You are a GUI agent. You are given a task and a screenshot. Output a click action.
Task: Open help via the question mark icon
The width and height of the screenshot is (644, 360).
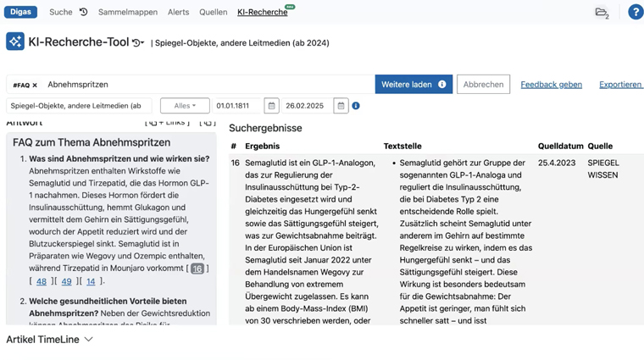click(636, 12)
